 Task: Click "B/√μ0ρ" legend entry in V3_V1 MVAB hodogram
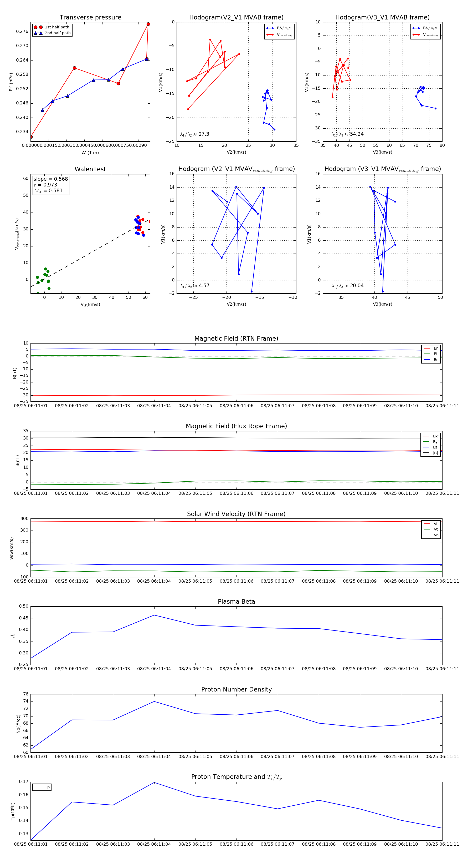425,28
